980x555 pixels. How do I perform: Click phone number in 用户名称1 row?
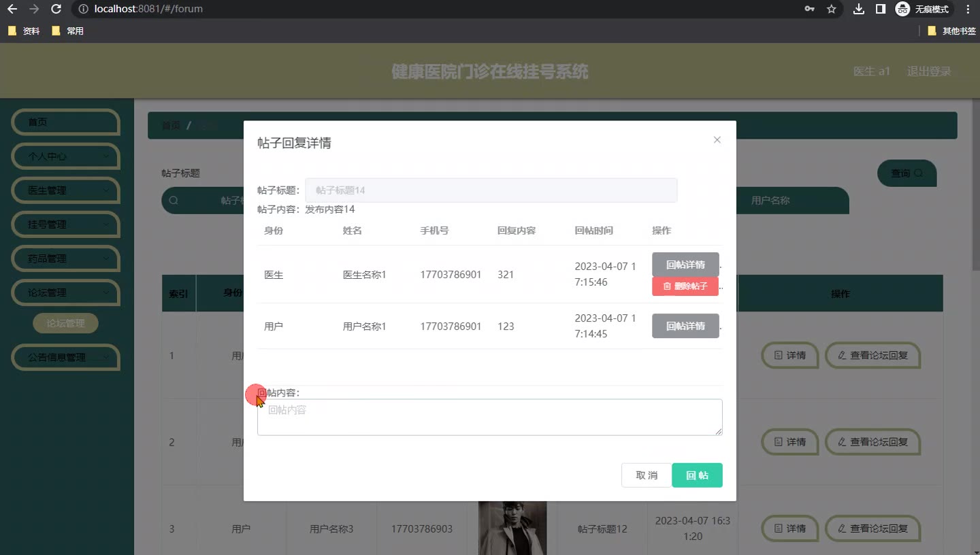point(451,326)
